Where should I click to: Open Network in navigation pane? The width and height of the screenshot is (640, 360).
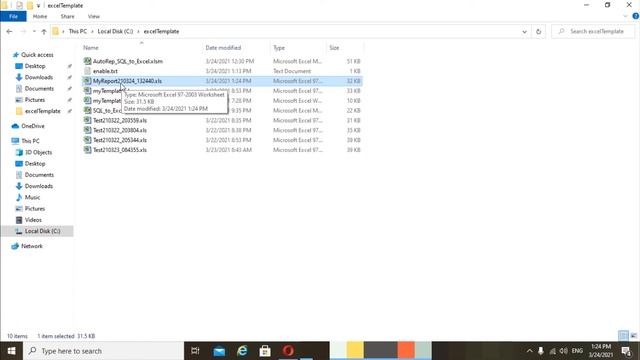(31, 246)
